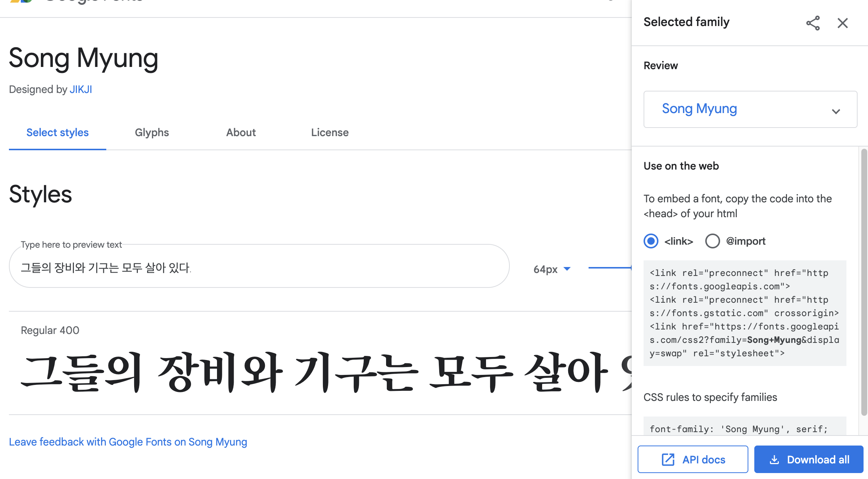This screenshot has height=479, width=868.
Task: Open the License tab
Action: point(330,132)
